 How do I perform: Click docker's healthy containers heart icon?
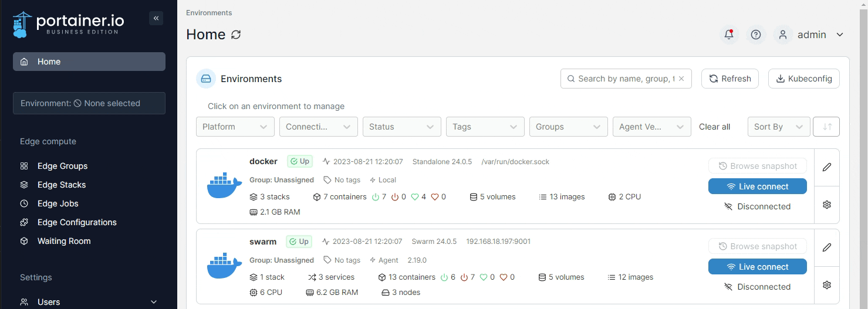click(x=415, y=197)
